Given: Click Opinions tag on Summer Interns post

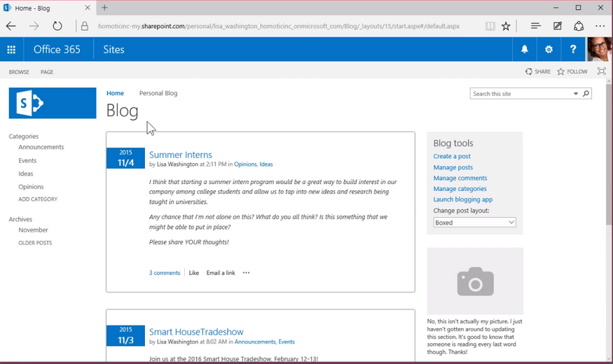Looking at the screenshot, I should tap(245, 164).
